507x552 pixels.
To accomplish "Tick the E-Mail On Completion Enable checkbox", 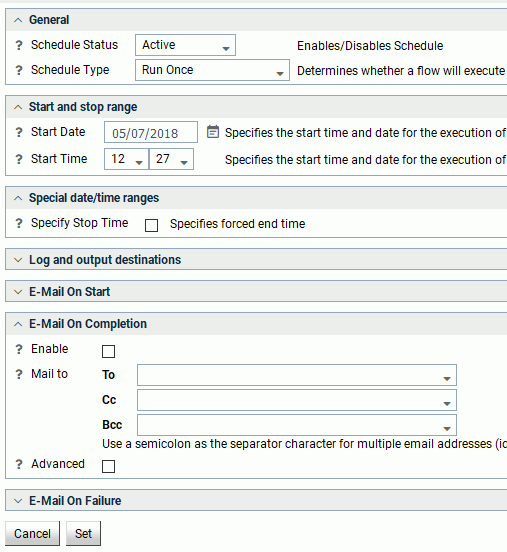I will click(x=108, y=351).
